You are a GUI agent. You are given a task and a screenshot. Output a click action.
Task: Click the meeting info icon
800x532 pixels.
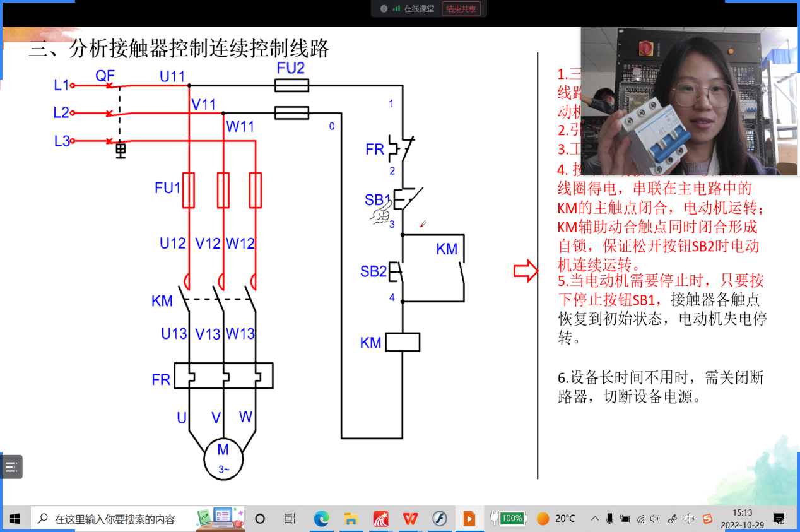(x=384, y=9)
